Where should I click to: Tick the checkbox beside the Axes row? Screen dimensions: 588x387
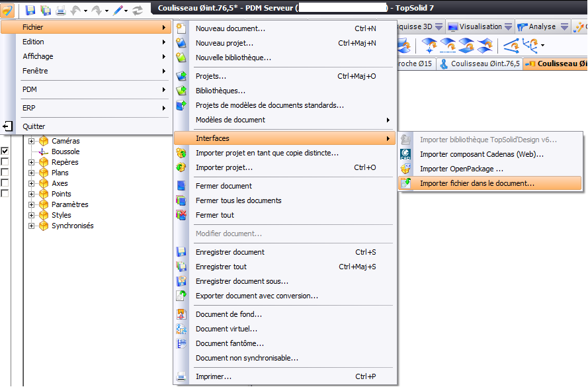5,183
